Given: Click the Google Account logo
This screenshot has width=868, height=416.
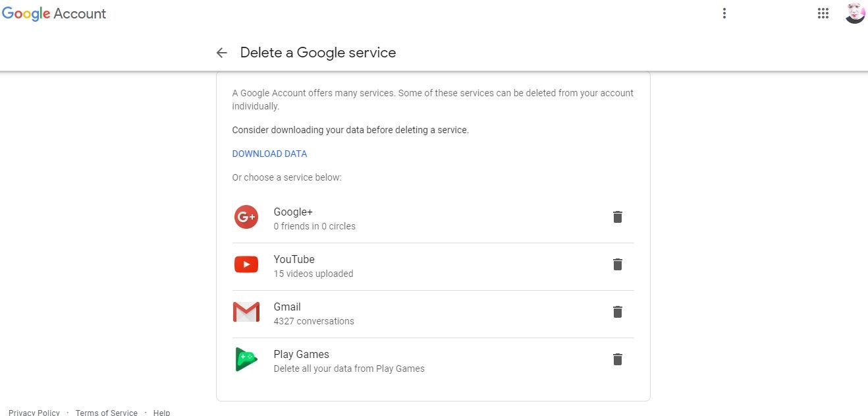Looking at the screenshot, I should pos(54,14).
